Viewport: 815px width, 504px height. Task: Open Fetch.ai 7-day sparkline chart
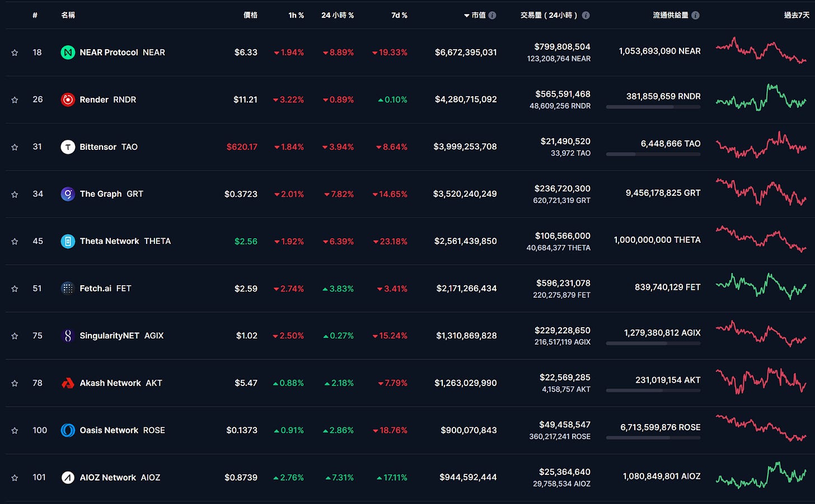[x=761, y=286]
